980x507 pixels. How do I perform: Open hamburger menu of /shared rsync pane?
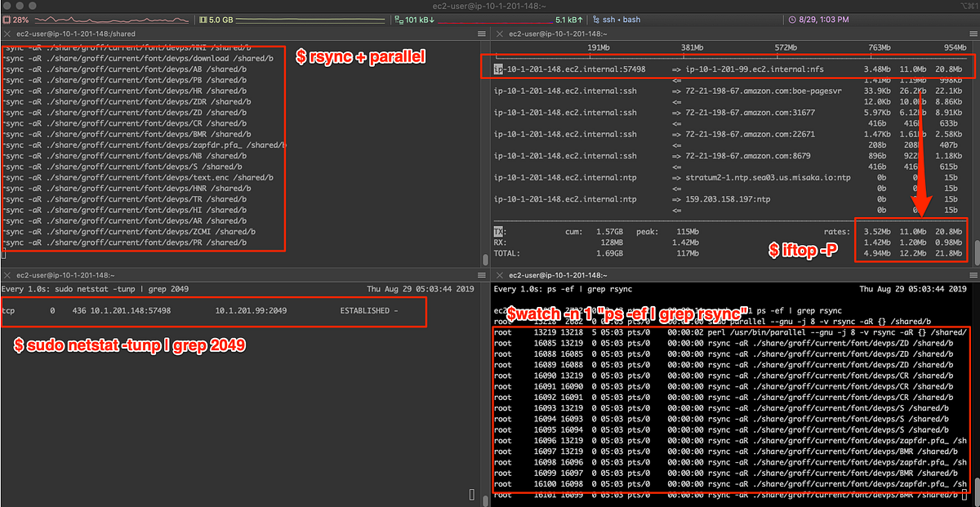[482, 33]
